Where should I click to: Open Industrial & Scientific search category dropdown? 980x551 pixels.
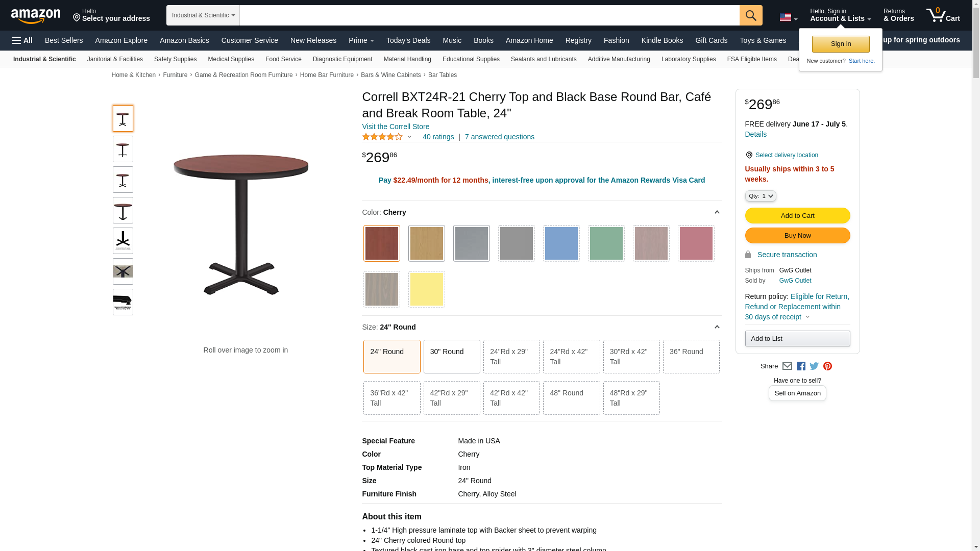(x=203, y=15)
